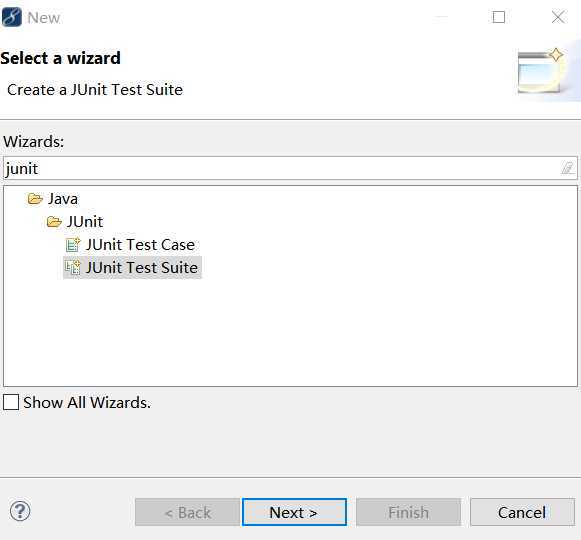Click the JUnit Test Case wizard icon
The image size is (581, 540).
(73, 245)
